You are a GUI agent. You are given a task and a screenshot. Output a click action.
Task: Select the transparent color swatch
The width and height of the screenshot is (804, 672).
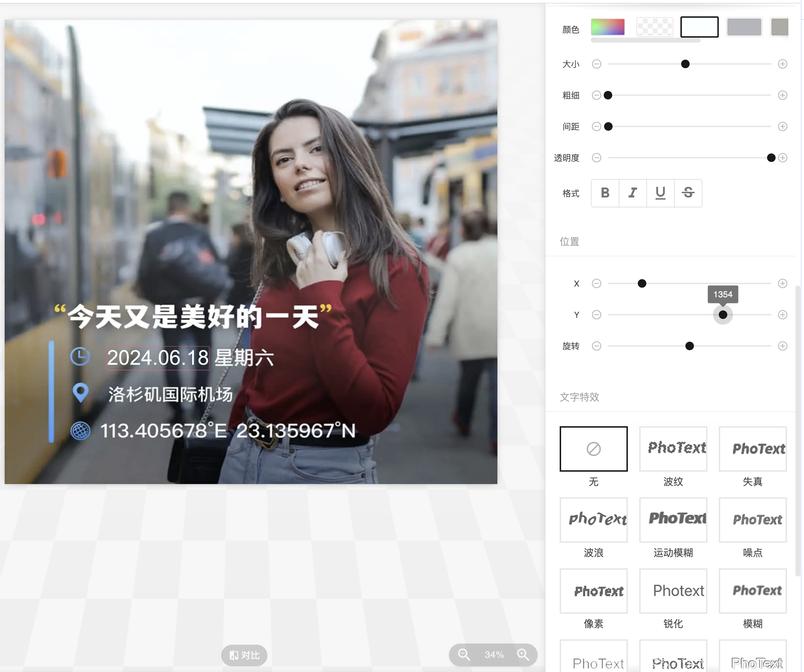point(654,27)
